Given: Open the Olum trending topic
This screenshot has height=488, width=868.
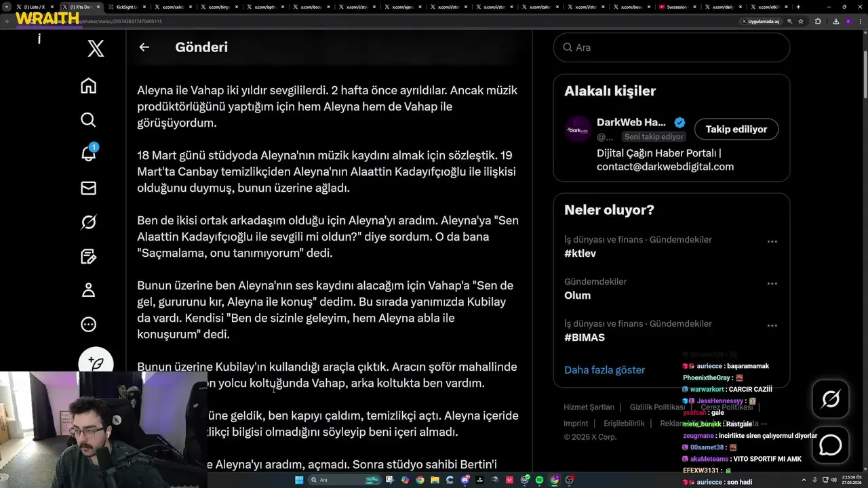Looking at the screenshot, I should click(577, 296).
